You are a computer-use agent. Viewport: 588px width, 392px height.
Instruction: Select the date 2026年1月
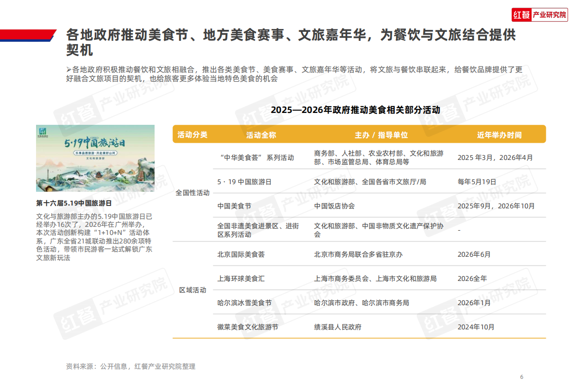click(x=474, y=303)
